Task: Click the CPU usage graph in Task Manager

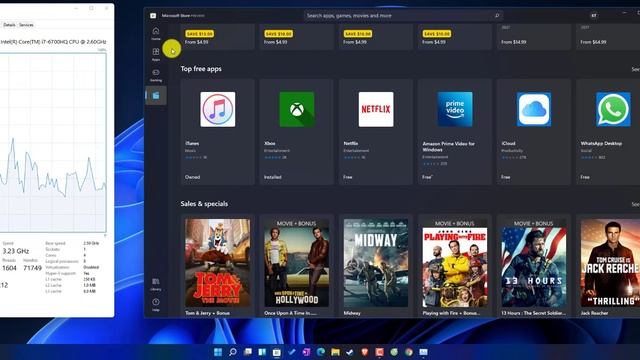Action: [53, 142]
